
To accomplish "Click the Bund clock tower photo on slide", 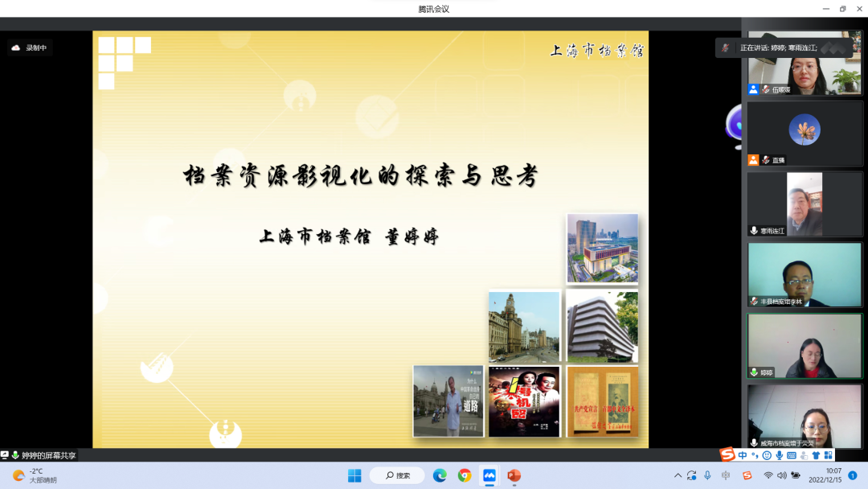I will click(524, 327).
